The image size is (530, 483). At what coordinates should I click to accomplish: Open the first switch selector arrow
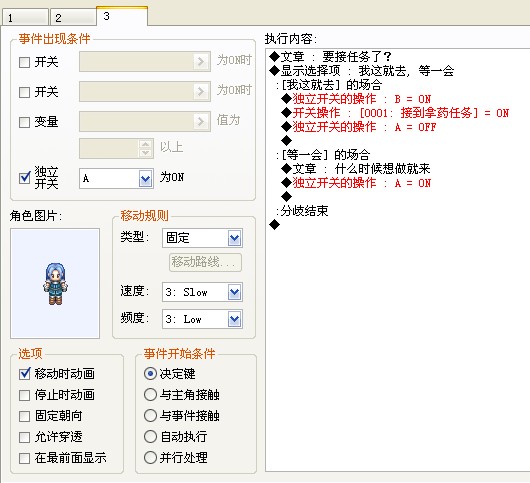pyautogui.click(x=201, y=62)
